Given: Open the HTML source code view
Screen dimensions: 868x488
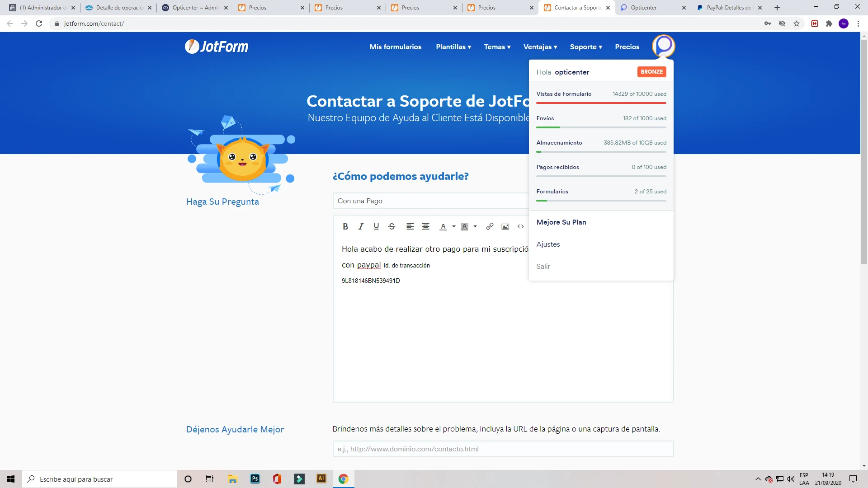Looking at the screenshot, I should click(520, 226).
